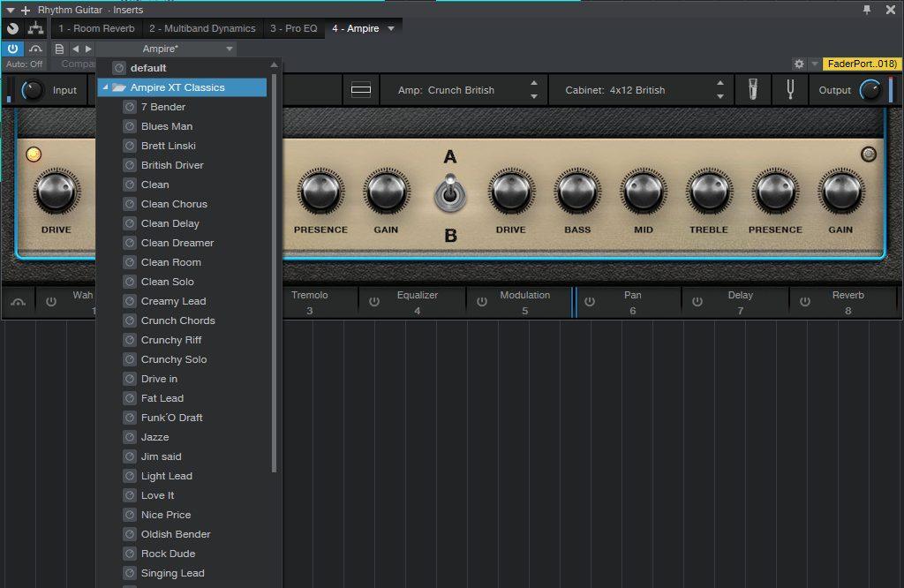904x588 pixels.
Task: Step Amp model down arrow
Action: pyautogui.click(x=534, y=96)
